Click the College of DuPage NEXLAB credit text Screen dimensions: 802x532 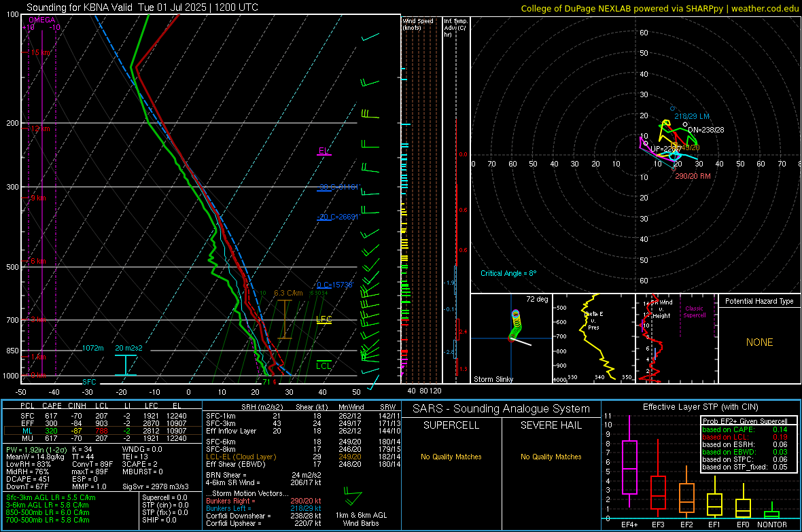[x=659, y=8]
